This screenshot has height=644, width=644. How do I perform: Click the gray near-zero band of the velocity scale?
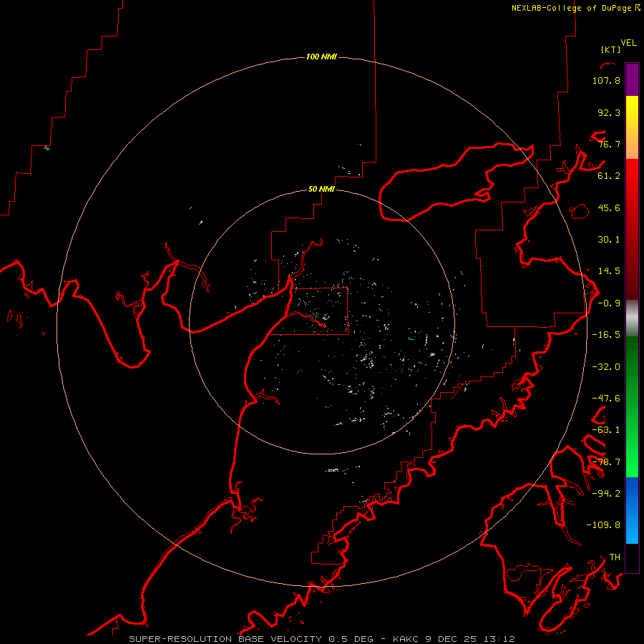pyautogui.click(x=632, y=318)
